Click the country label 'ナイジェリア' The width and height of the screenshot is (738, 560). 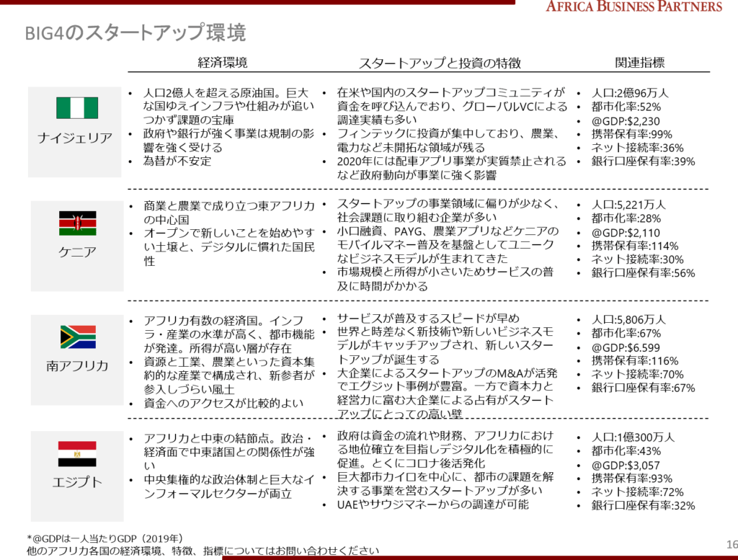click(75, 138)
